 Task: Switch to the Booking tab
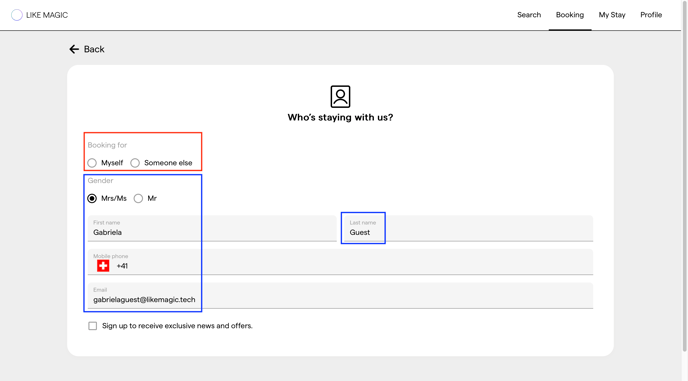click(570, 15)
